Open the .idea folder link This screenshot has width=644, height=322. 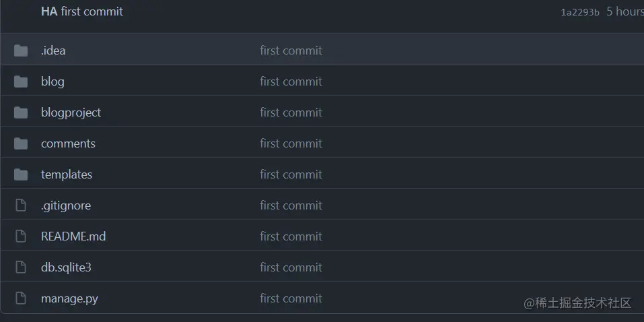pyautogui.click(x=53, y=51)
